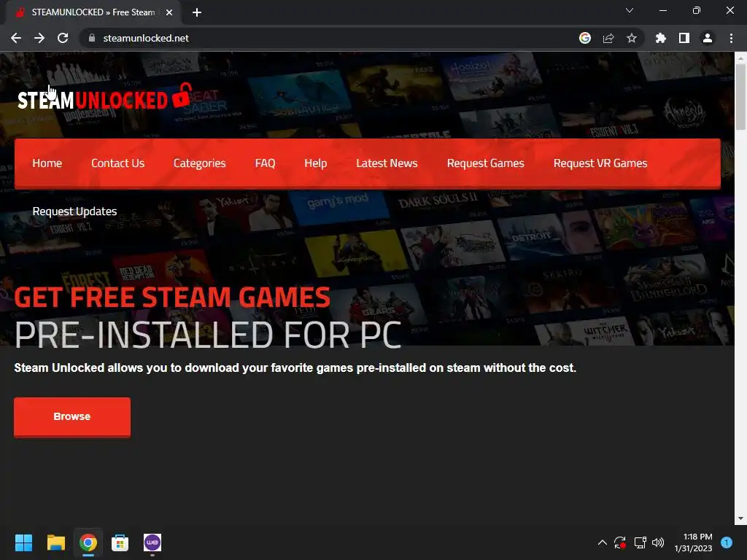Show hidden system tray icons

tap(602, 542)
